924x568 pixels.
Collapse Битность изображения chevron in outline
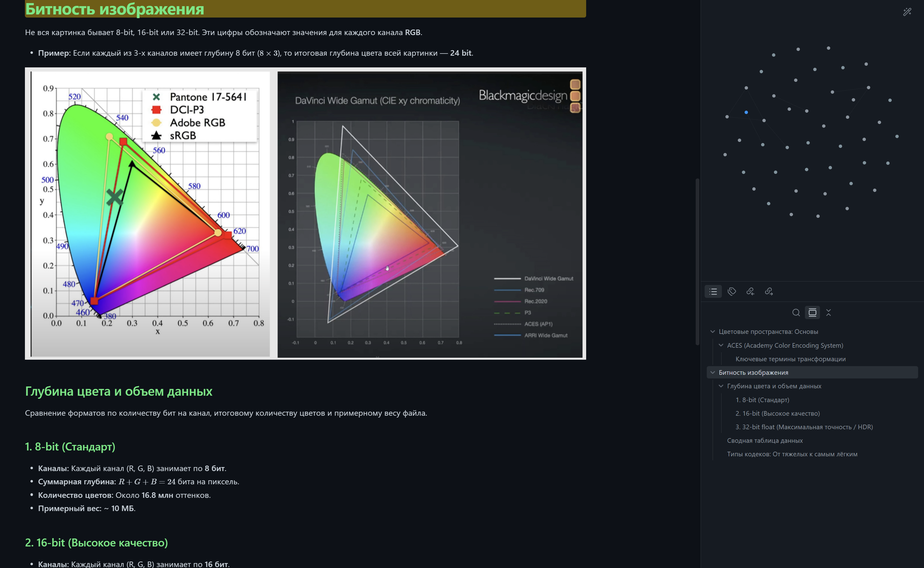[713, 373]
